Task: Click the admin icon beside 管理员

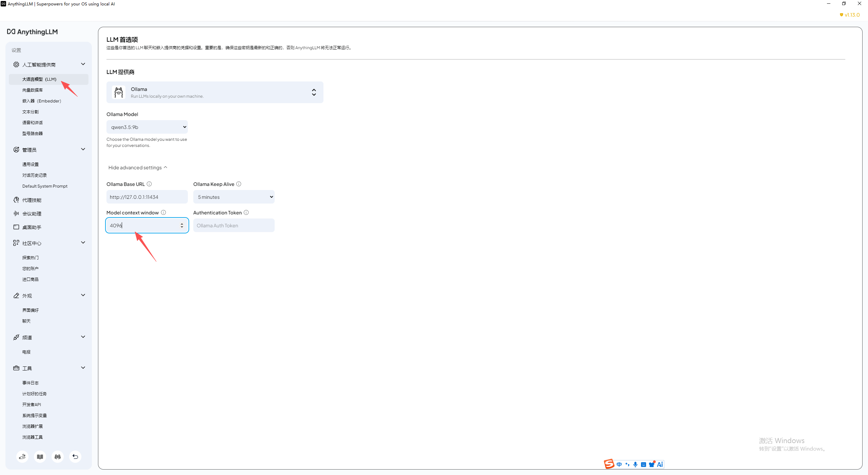Action: click(16, 150)
